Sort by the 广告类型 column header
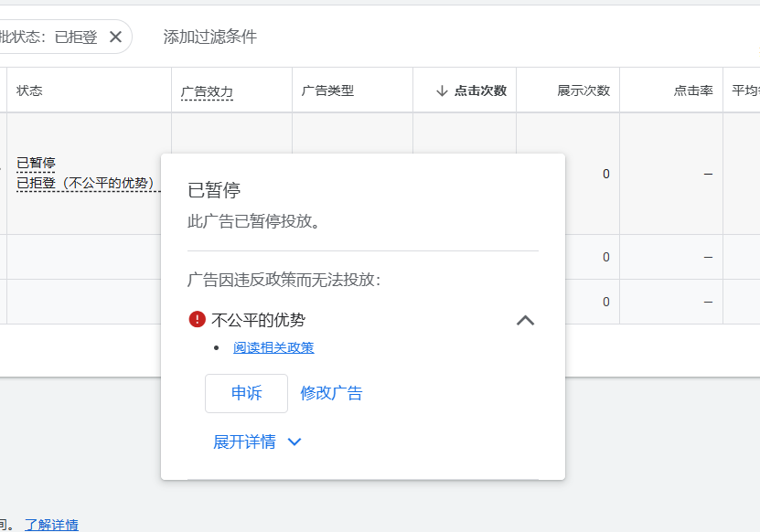Viewport: 760px width, 532px height. 327,90
